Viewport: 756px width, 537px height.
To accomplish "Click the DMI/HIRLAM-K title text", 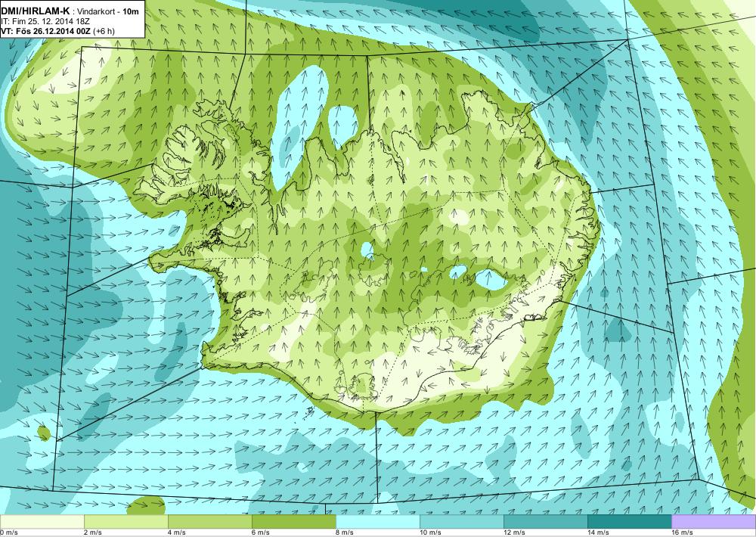I will pyautogui.click(x=36, y=13).
